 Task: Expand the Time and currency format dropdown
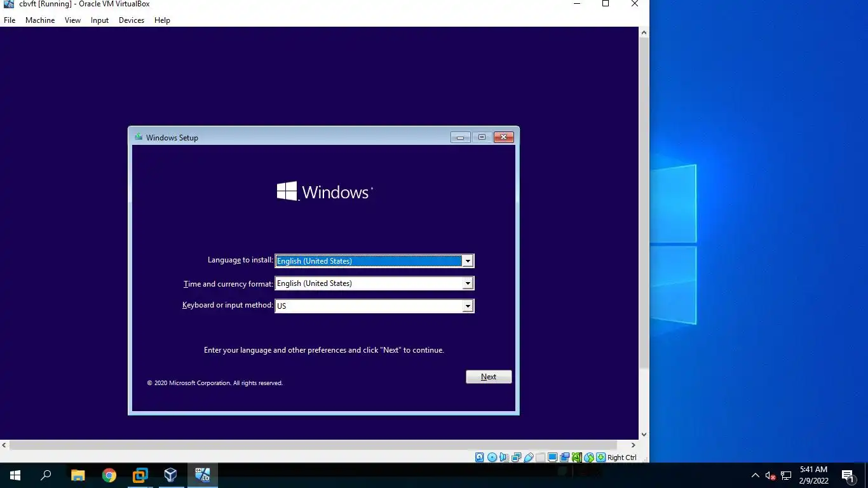[468, 283]
